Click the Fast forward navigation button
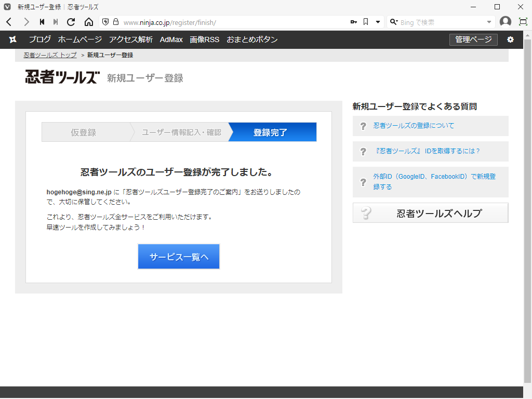532x399 pixels. pyautogui.click(x=56, y=22)
